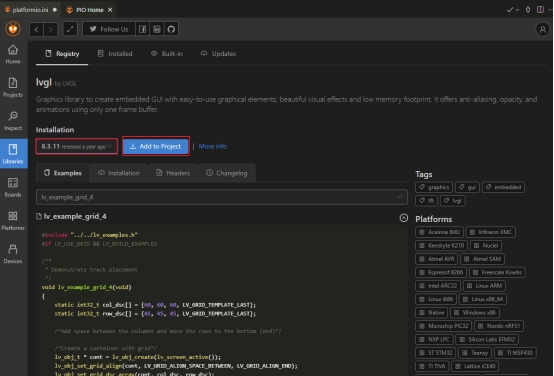The width and height of the screenshot is (554, 376).
Task: Open the PIO Home sidebar Home icon
Action: pyautogui.click(x=13, y=54)
